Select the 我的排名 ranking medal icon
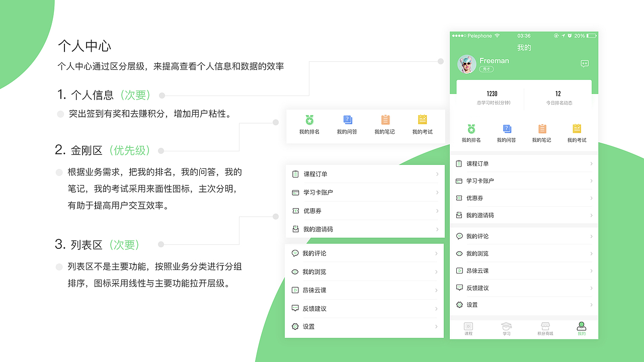Screen dimensions: 644x362 click(471, 130)
